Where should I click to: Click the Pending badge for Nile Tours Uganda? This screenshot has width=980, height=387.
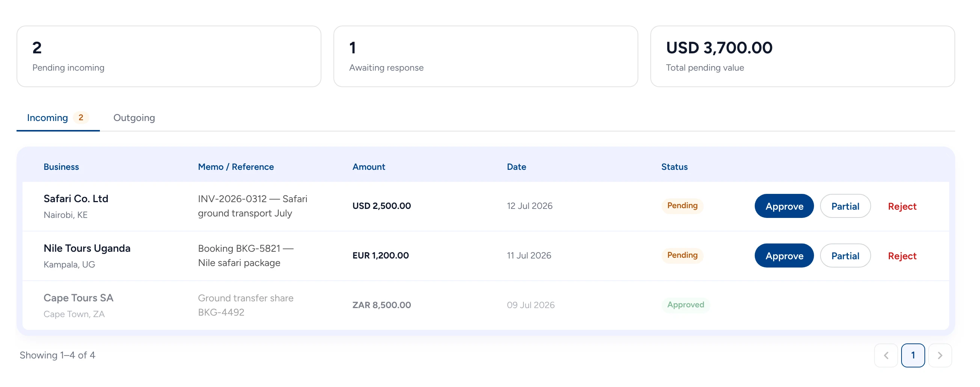tap(682, 255)
